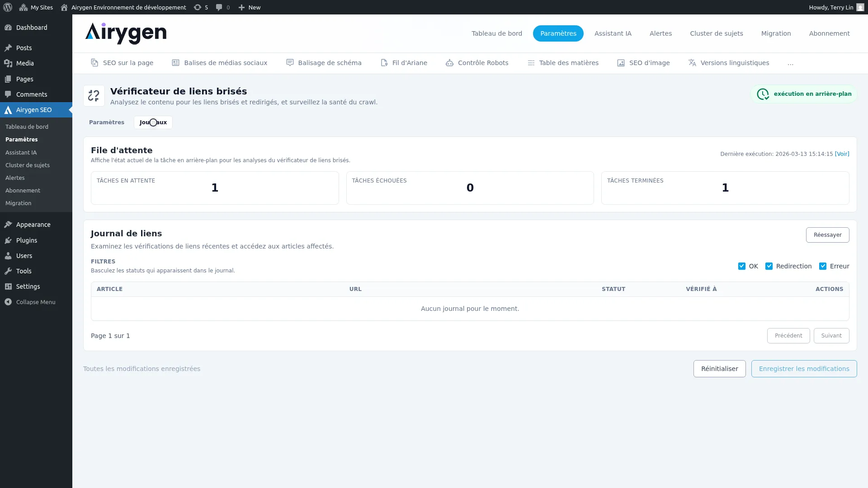The height and width of the screenshot is (488, 868).
Task: Click the Réinitialiser button
Action: tap(719, 369)
